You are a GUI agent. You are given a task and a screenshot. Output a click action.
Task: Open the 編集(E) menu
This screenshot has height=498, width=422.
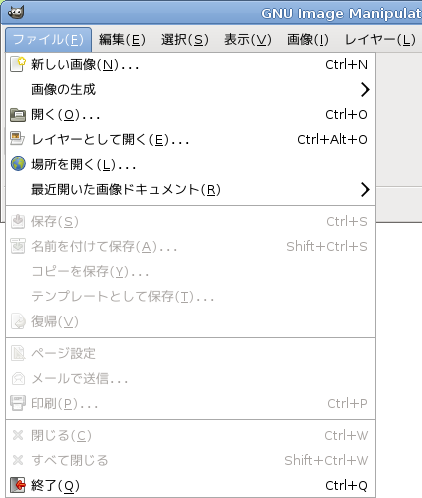122,40
